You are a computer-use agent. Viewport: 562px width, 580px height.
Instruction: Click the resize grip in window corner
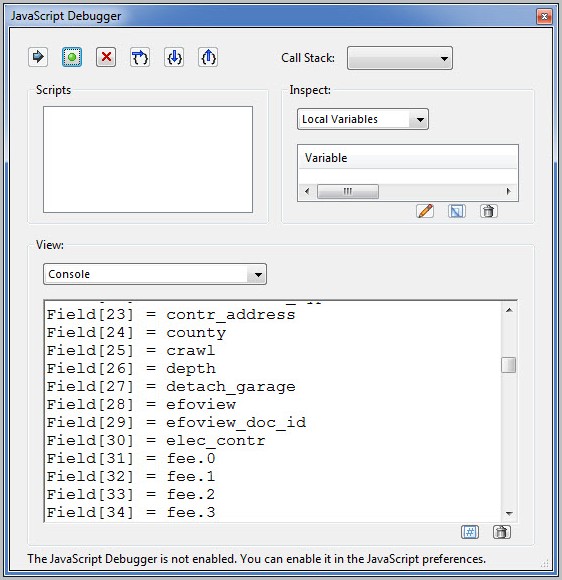(x=545, y=564)
